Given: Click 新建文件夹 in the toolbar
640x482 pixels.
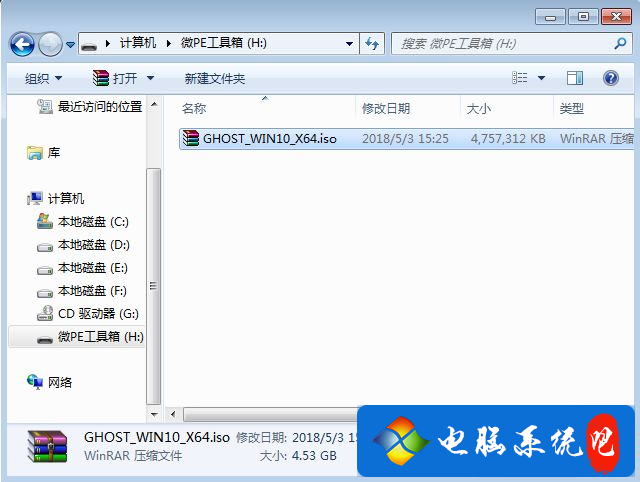Looking at the screenshot, I should 215,78.
